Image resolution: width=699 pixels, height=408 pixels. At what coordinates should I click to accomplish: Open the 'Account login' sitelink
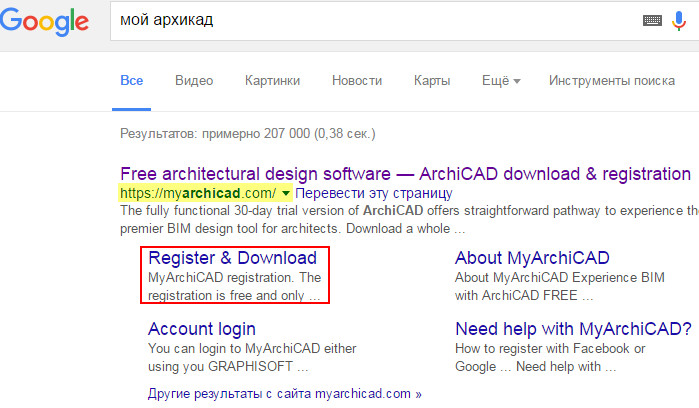(201, 329)
